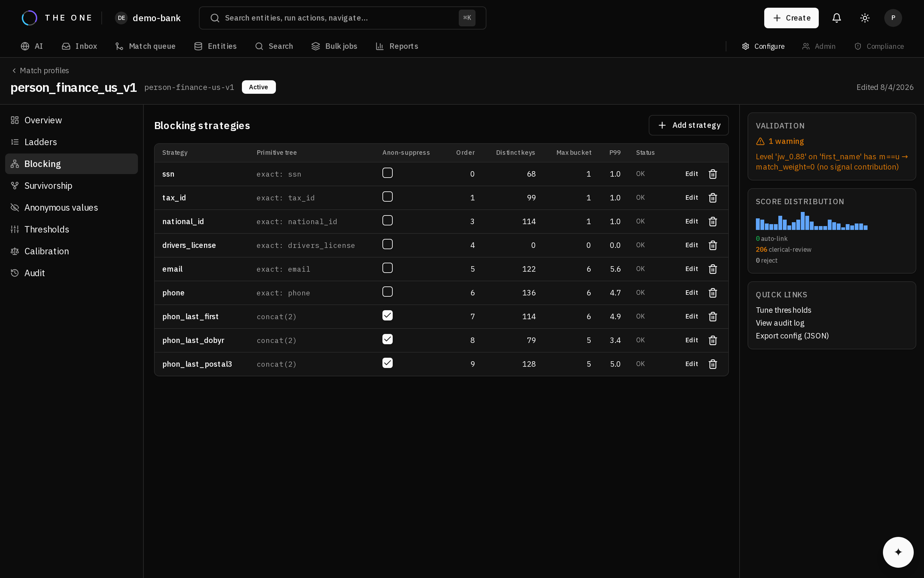This screenshot has height=578, width=924.
Task: Disable anon-suppress for phon_last_dobyr
Action: [x=388, y=339]
